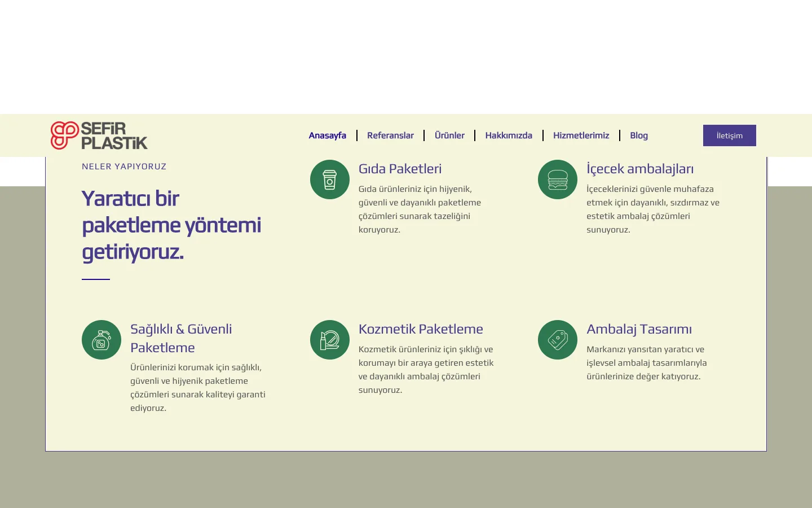Screen dimensions: 812x508
Task: Go to Anasayfa in the navigation
Action: 328,135
